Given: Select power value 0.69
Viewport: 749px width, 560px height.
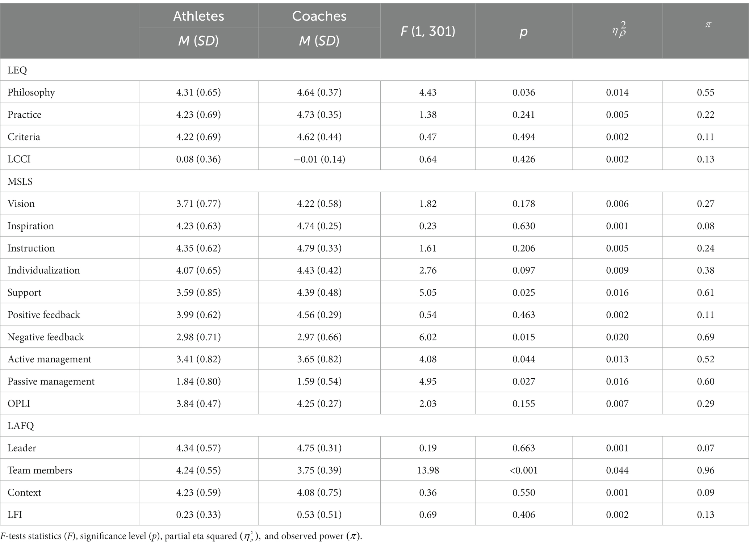Looking at the screenshot, I should [706, 337].
